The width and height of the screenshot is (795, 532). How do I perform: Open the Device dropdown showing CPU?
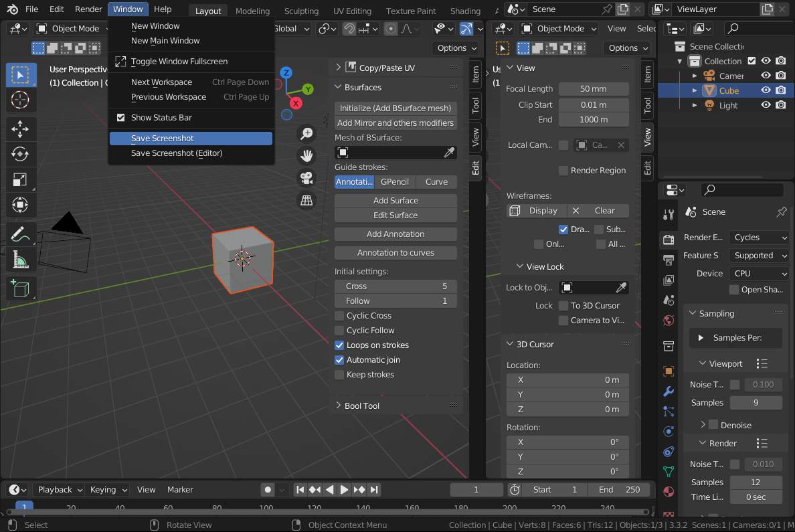click(x=759, y=273)
